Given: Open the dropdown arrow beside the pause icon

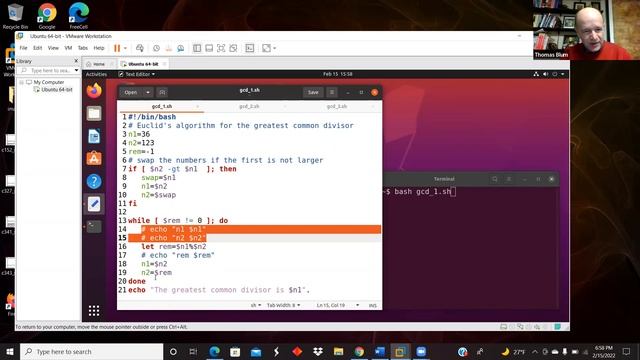Looking at the screenshot, I should (125, 48).
